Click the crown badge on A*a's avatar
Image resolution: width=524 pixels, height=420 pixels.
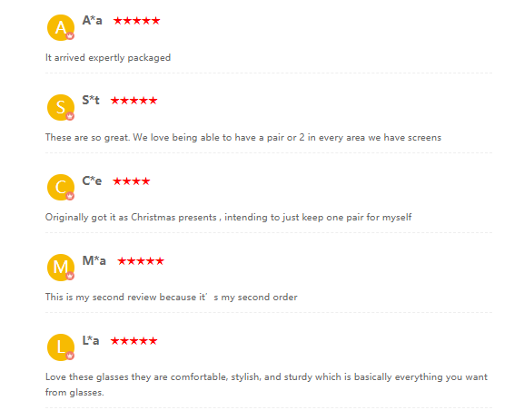click(70, 35)
